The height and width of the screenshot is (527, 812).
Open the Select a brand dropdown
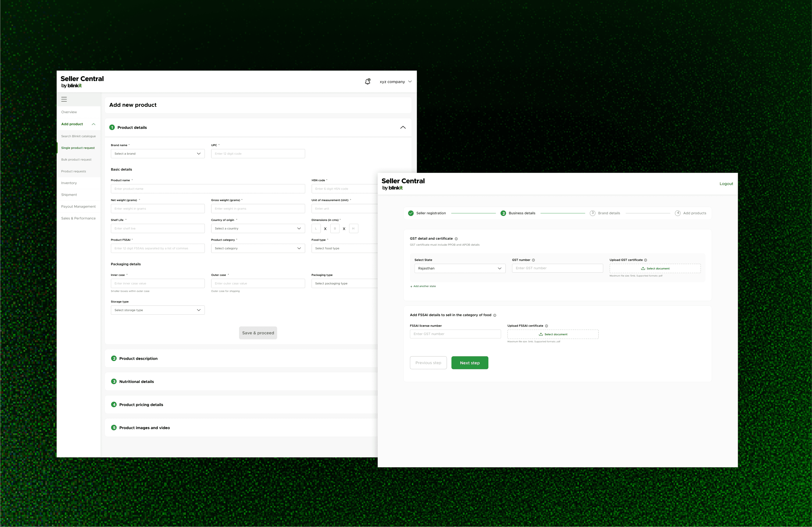tap(158, 154)
